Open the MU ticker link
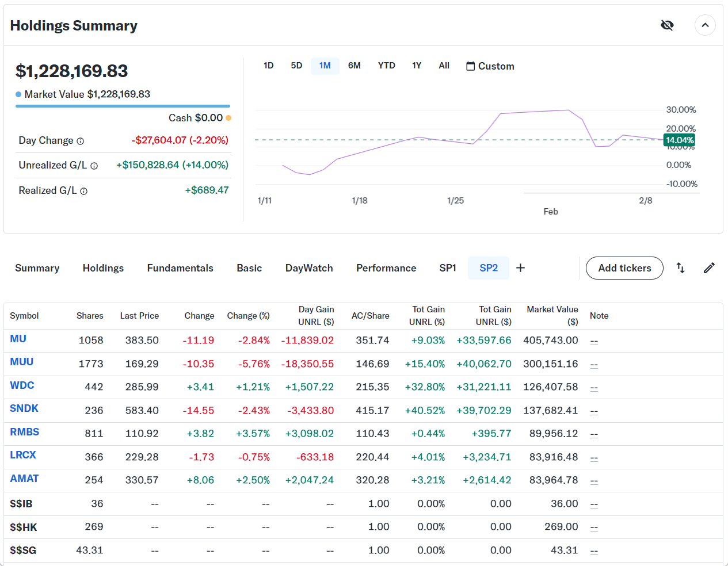Viewport: 728px width, 566px height. (18, 339)
